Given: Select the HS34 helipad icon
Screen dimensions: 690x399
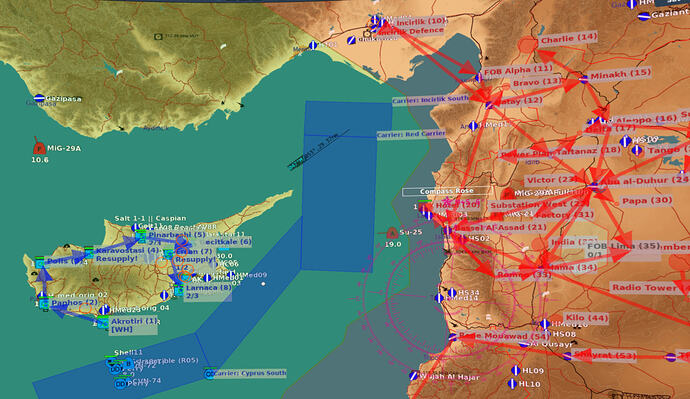Looking at the screenshot, I should [452, 293].
